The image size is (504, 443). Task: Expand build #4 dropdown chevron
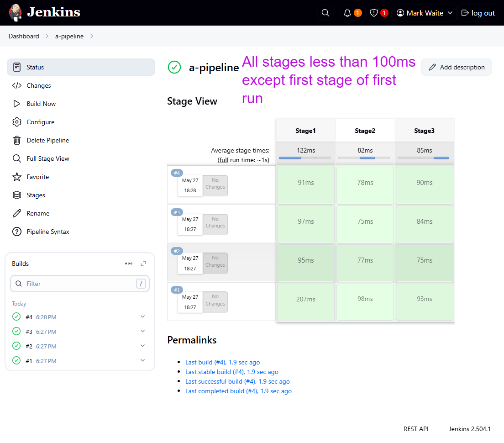coord(142,316)
